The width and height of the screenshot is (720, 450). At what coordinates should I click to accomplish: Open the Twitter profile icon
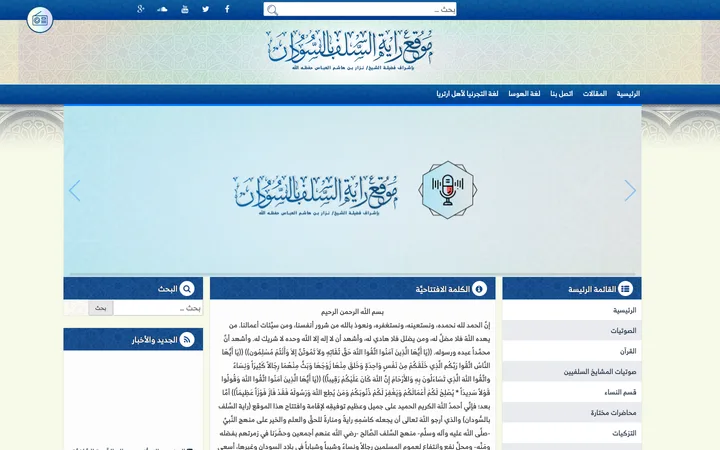click(206, 9)
